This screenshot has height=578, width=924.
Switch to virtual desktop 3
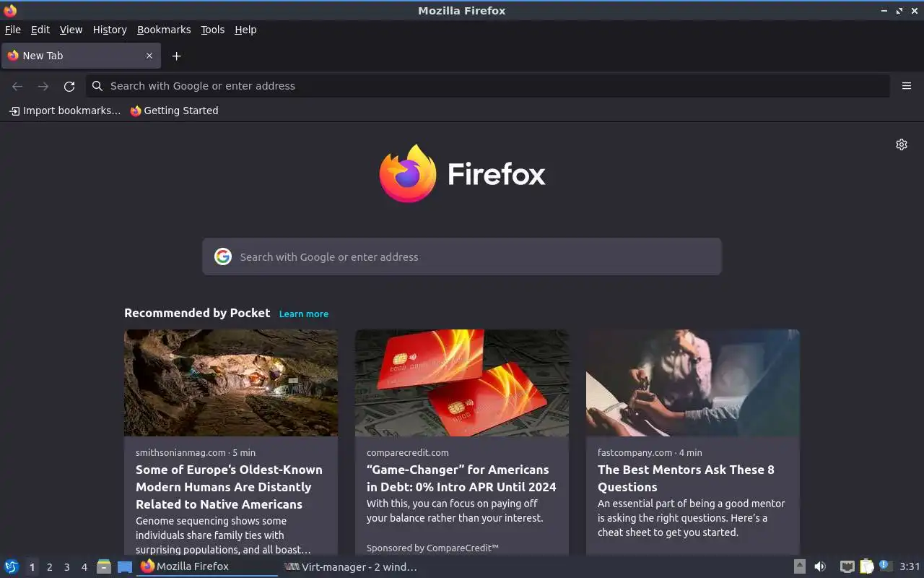pyautogui.click(x=66, y=567)
